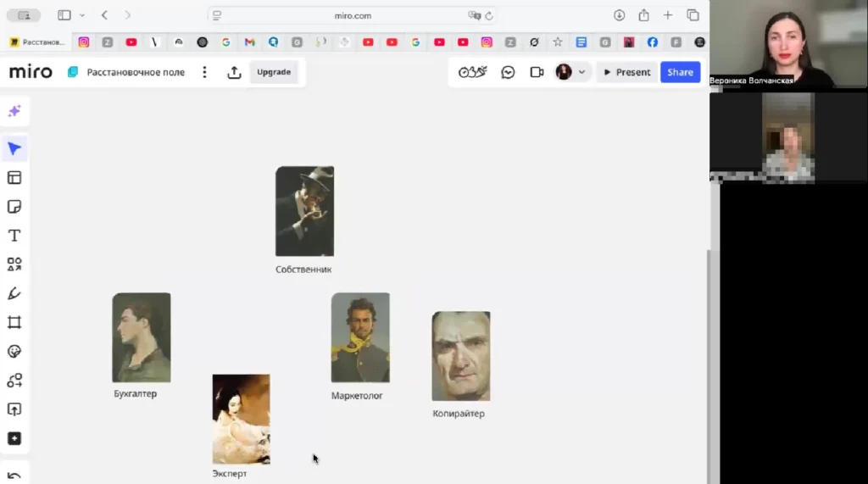Click the undo arrow
Screen dimensions: 868x484
tap(14, 476)
